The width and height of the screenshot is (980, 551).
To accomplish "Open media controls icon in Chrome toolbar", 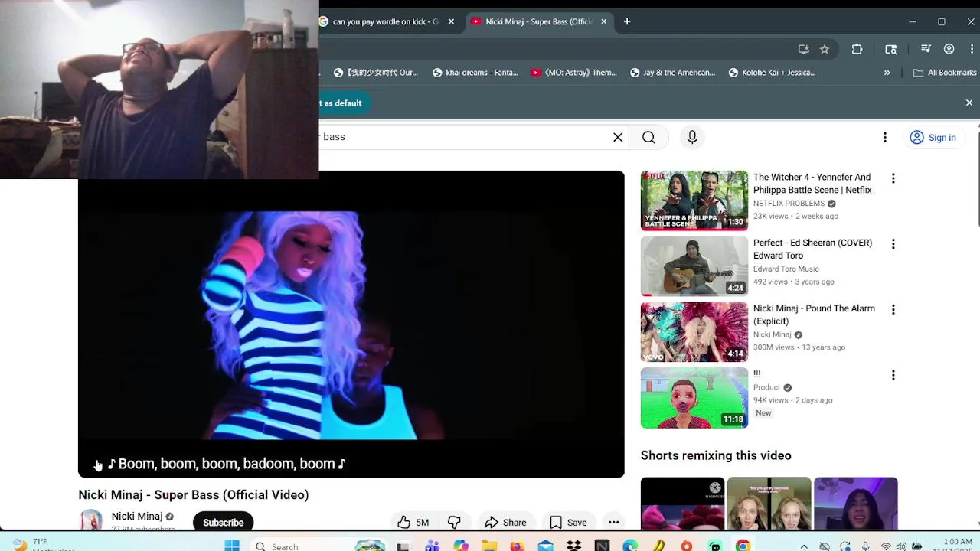I will tap(926, 49).
